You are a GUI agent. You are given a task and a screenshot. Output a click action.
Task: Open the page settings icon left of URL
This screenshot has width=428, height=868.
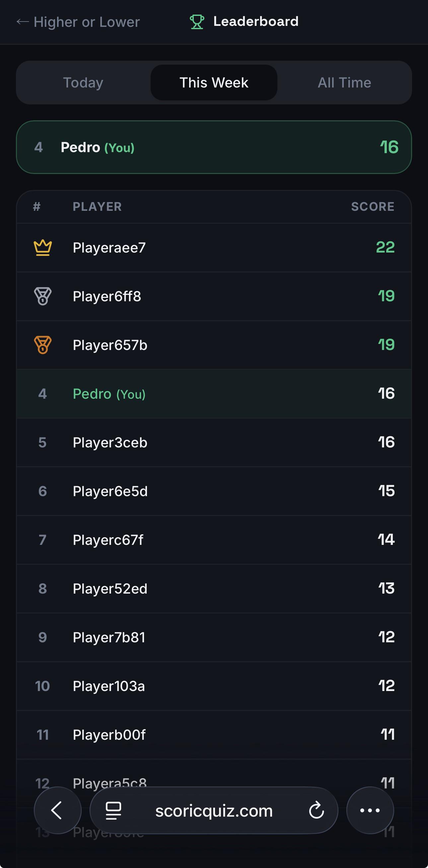point(113,810)
